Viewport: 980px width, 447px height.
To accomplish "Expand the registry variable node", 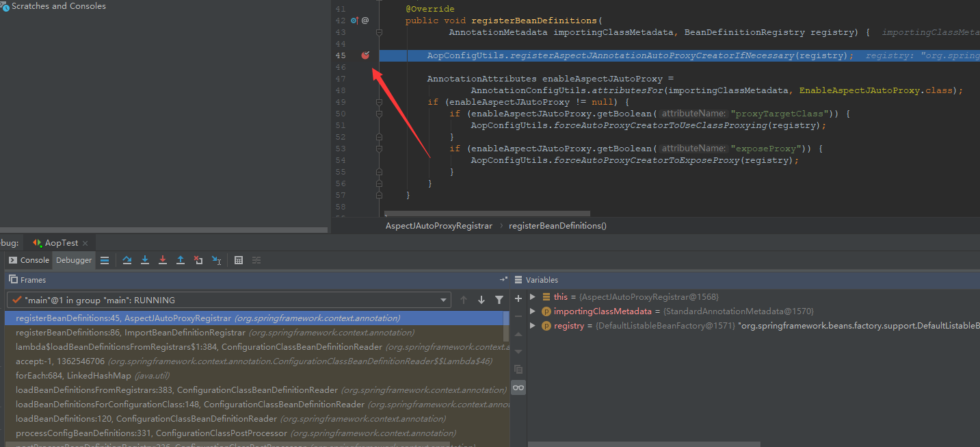I will [533, 326].
